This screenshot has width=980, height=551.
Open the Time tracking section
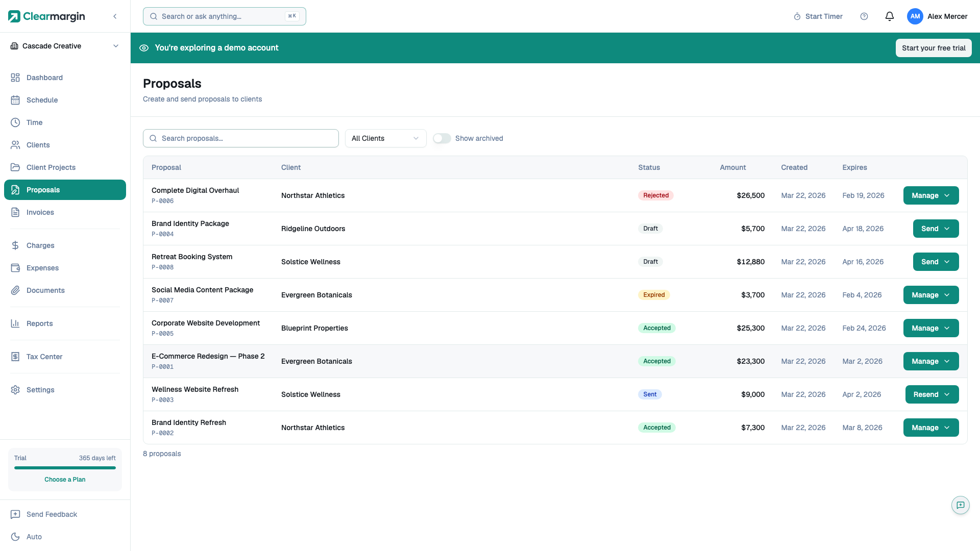click(x=34, y=122)
